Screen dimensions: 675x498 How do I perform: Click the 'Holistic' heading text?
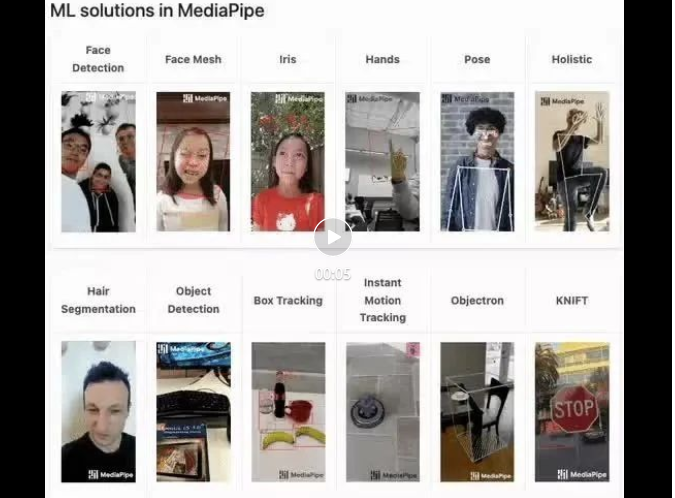click(x=572, y=59)
